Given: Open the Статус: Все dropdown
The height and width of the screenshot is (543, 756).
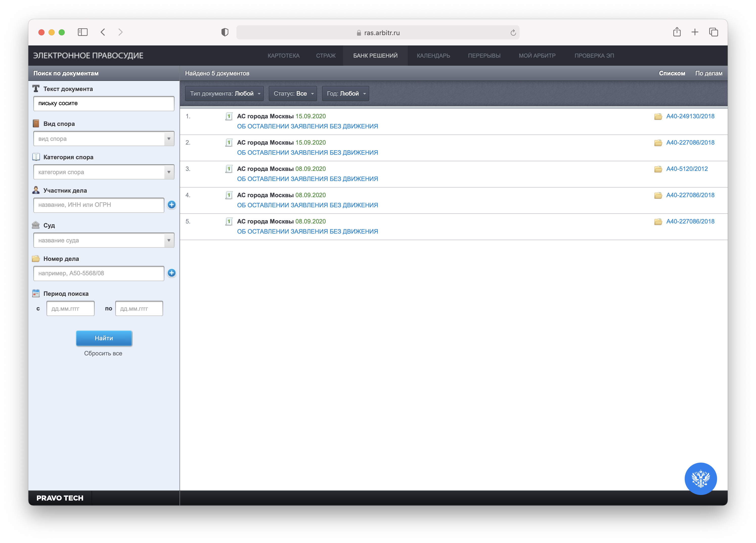Looking at the screenshot, I should pyautogui.click(x=293, y=94).
